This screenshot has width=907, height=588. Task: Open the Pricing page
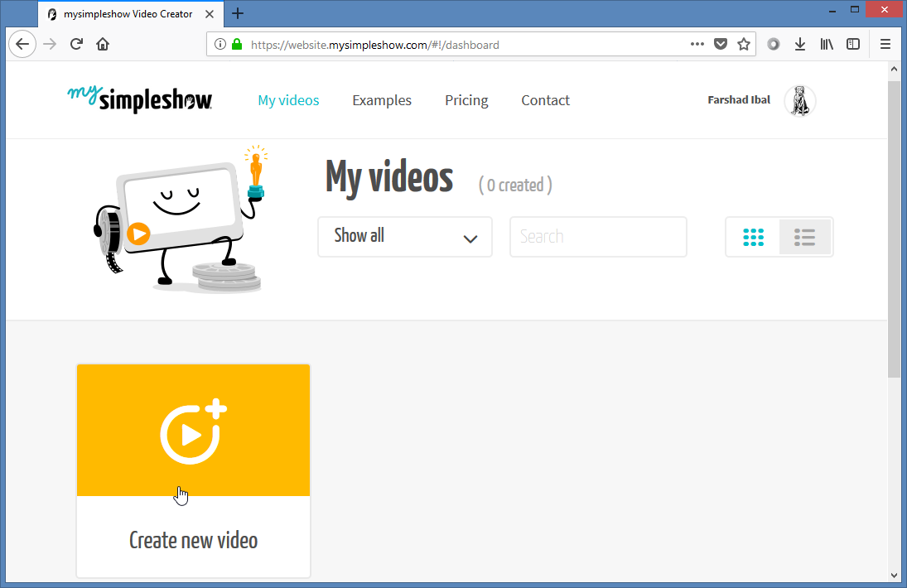[x=466, y=100]
